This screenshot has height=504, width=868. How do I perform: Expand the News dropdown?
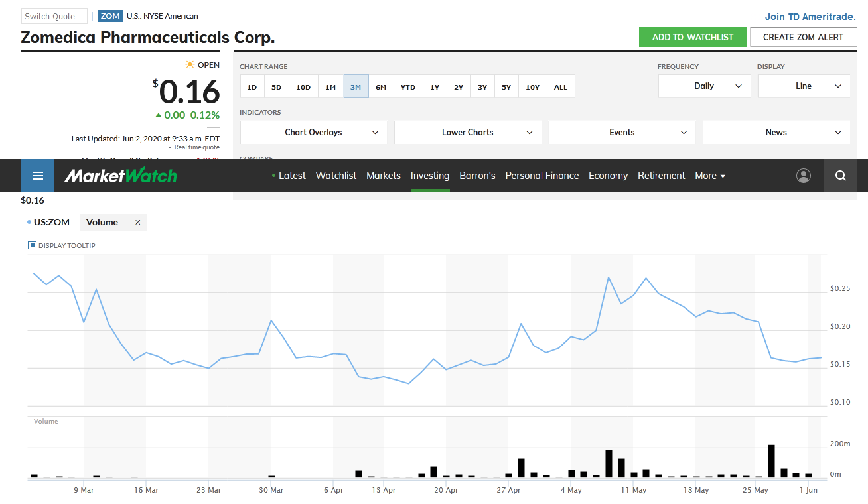776,133
